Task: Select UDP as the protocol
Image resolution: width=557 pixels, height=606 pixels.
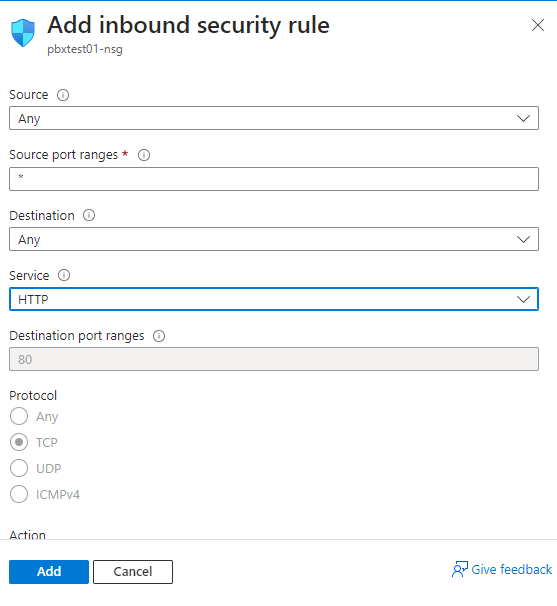Action: 19,468
